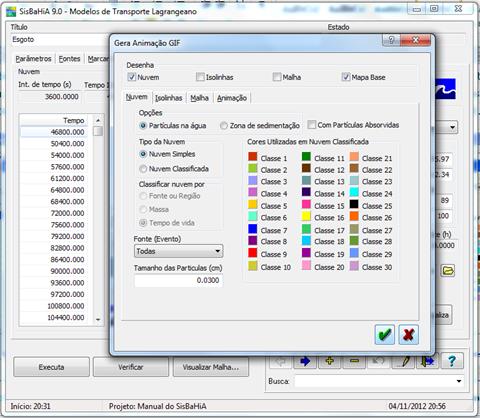Open the dialog help question mark button
The height and width of the screenshot is (418, 480).
coord(391,40)
